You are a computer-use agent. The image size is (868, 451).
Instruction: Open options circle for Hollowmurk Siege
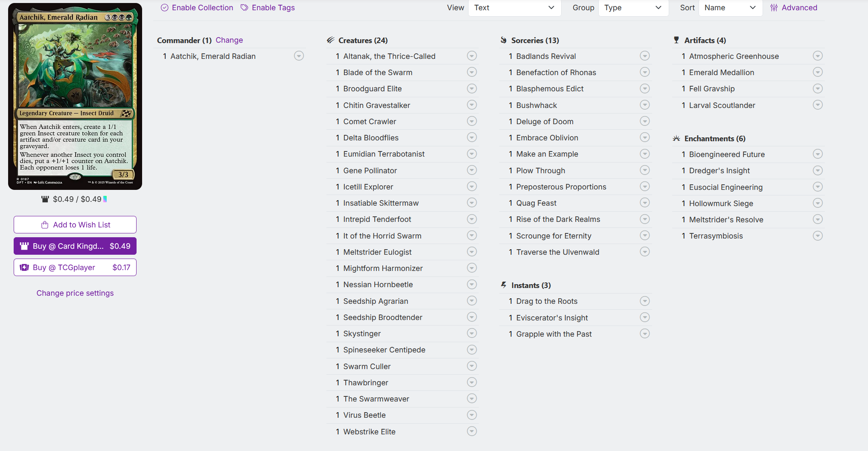tap(818, 203)
